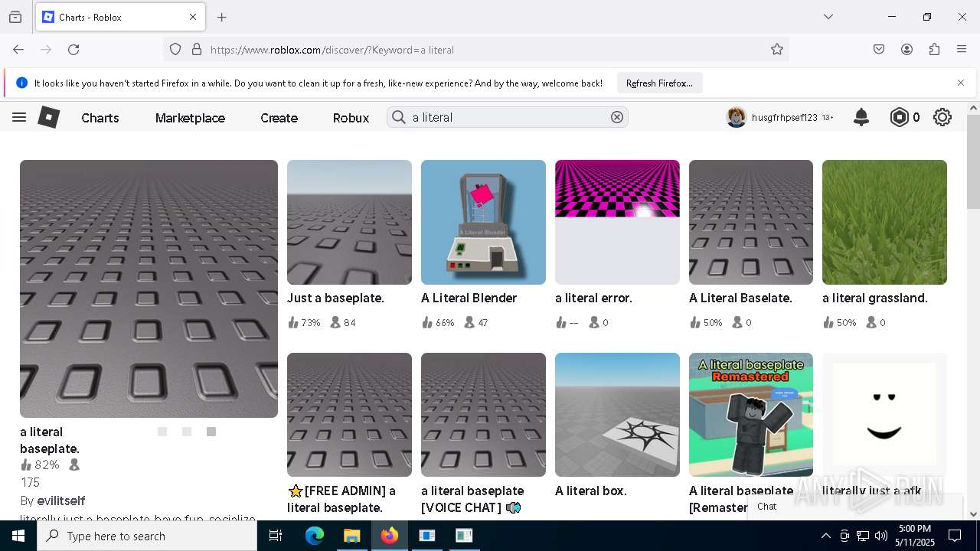Open the evilitself creator link

(x=60, y=500)
